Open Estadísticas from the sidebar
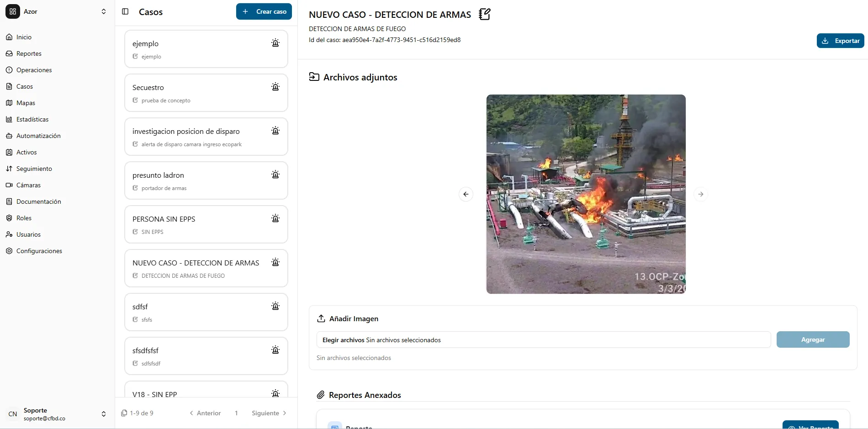Screen dimensions: 868x429 click(x=27, y=119)
